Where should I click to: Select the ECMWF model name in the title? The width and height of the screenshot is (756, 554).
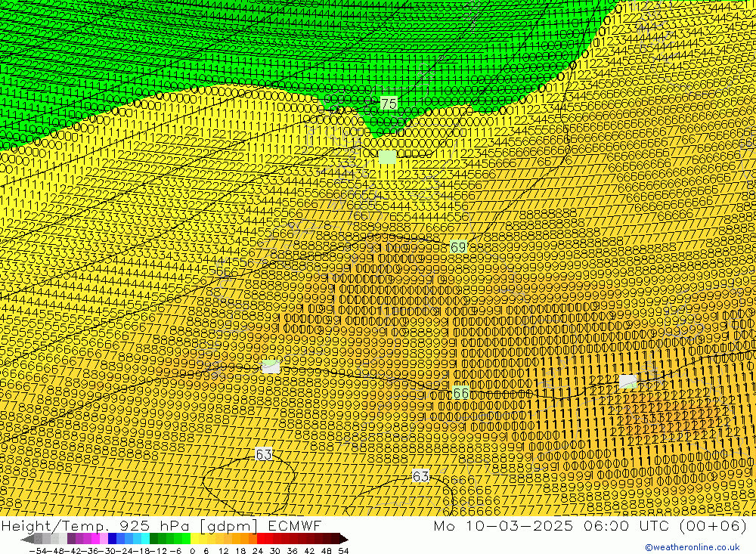(x=295, y=525)
